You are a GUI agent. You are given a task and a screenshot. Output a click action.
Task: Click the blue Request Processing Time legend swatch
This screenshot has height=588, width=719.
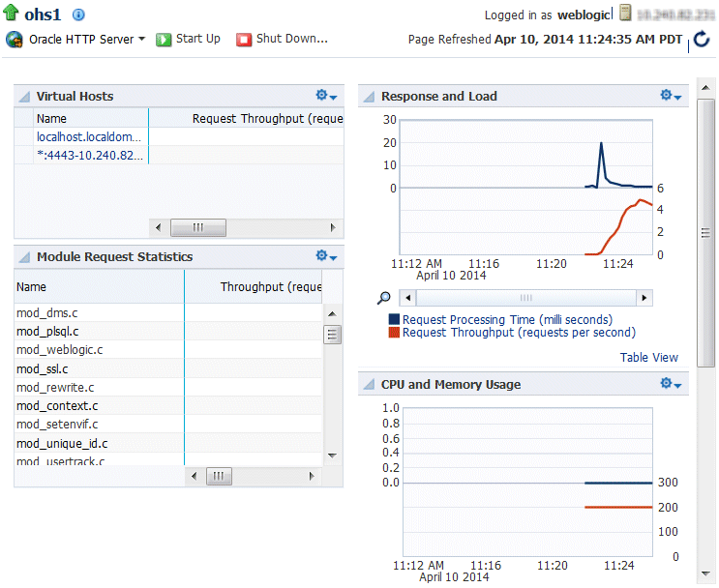(394, 319)
